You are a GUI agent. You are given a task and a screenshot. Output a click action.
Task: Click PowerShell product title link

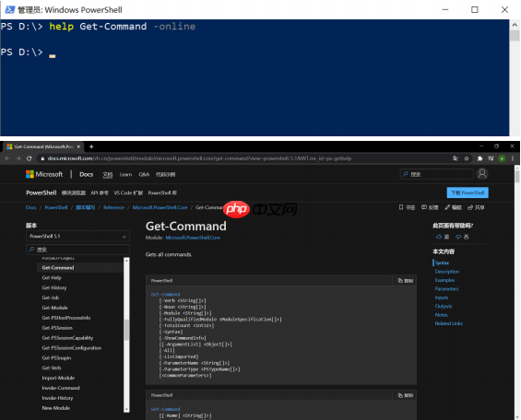(x=41, y=192)
